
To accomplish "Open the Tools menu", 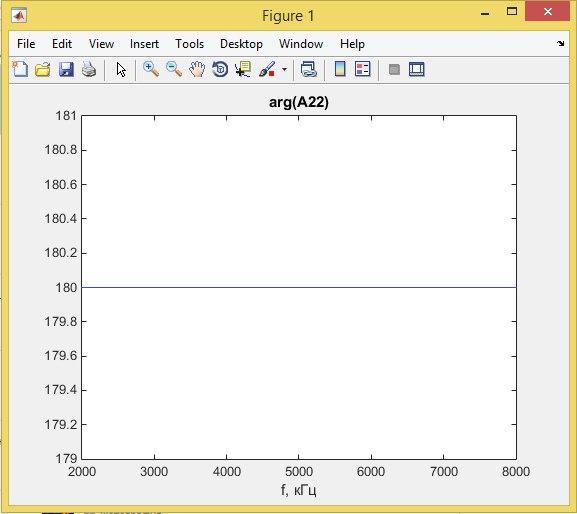I will click(189, 44).
